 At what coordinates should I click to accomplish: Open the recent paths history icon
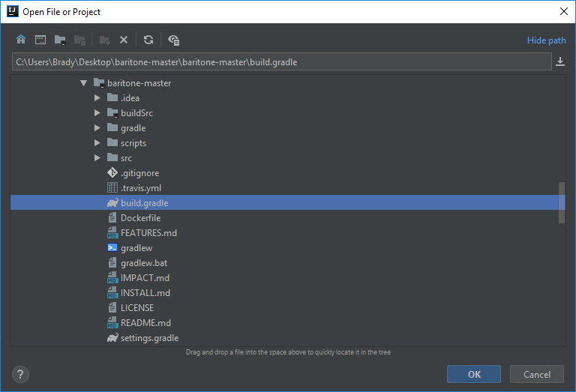pos(560,61)
